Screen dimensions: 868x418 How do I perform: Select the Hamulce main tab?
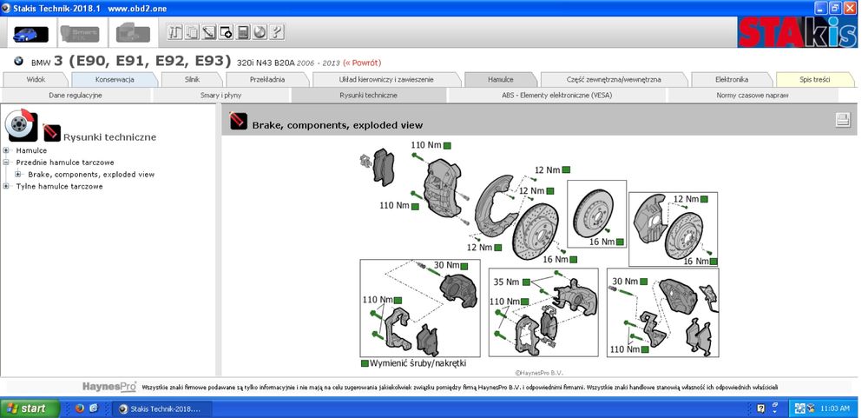tap(501, 79)
